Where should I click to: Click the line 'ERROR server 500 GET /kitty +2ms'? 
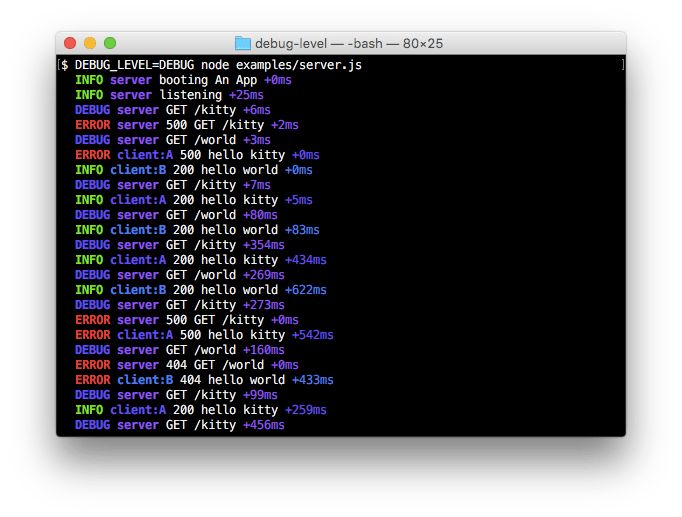pyautogui.click(x=187, y=125)
